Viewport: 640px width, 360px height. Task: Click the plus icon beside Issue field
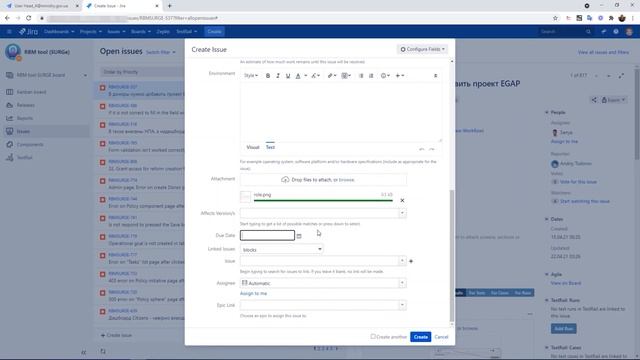pos(411,261)
